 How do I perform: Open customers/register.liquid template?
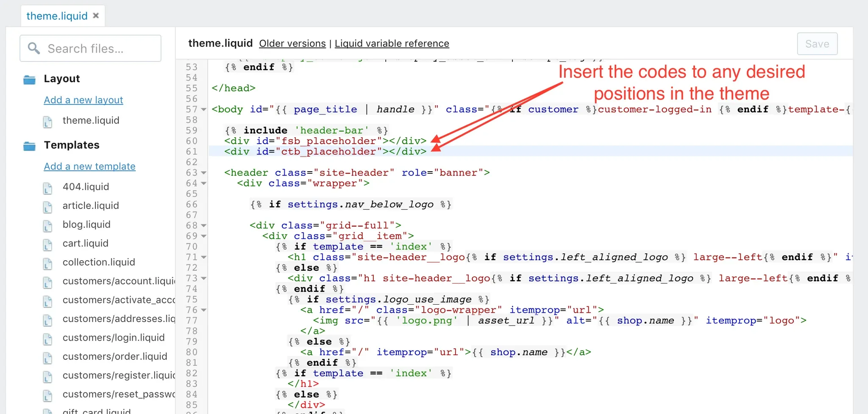[119, 375]
